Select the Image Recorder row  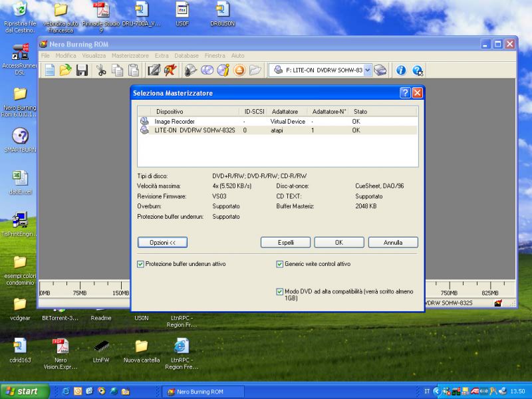[278, 122]
